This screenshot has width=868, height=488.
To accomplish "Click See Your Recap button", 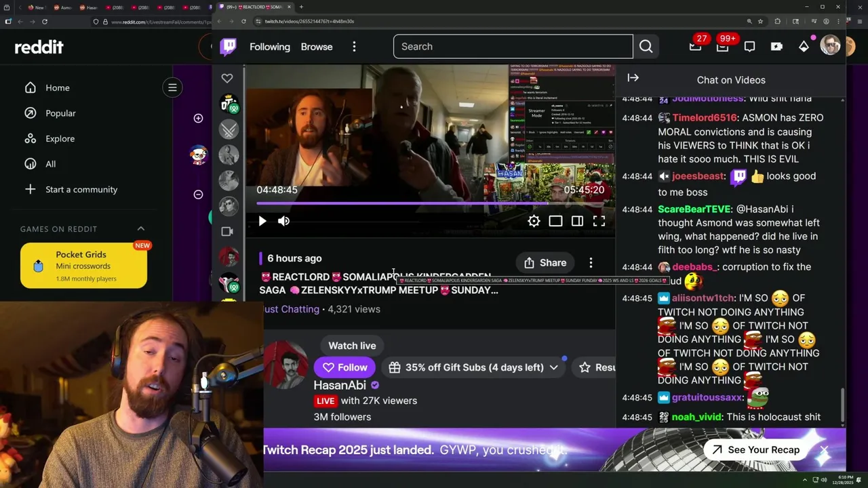I will point(755,450).
